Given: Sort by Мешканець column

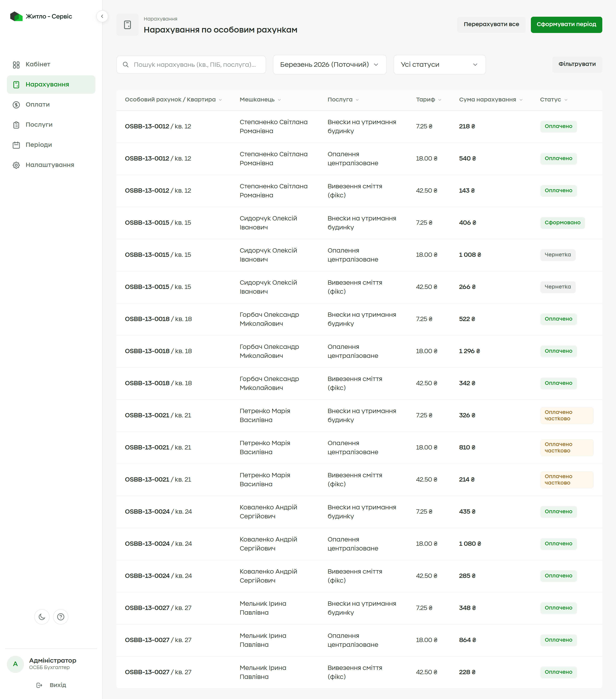Looking at the screenshot, I should (x=260, y=100).
